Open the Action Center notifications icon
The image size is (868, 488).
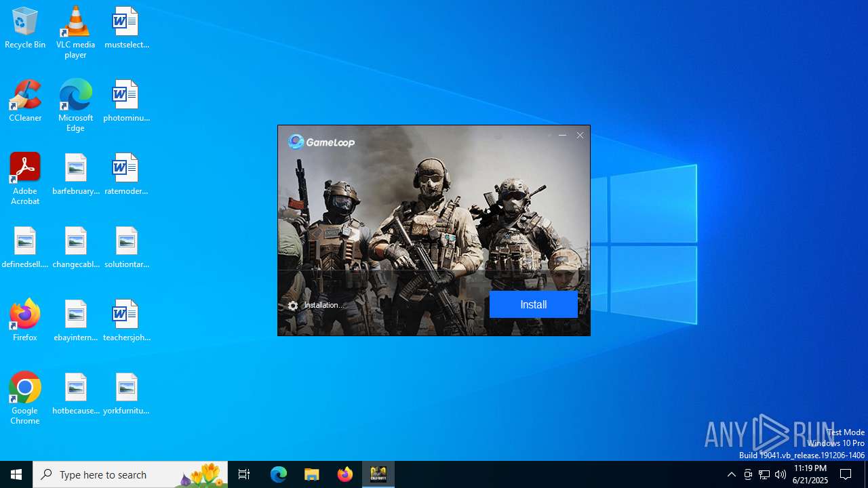click(846, 474)
